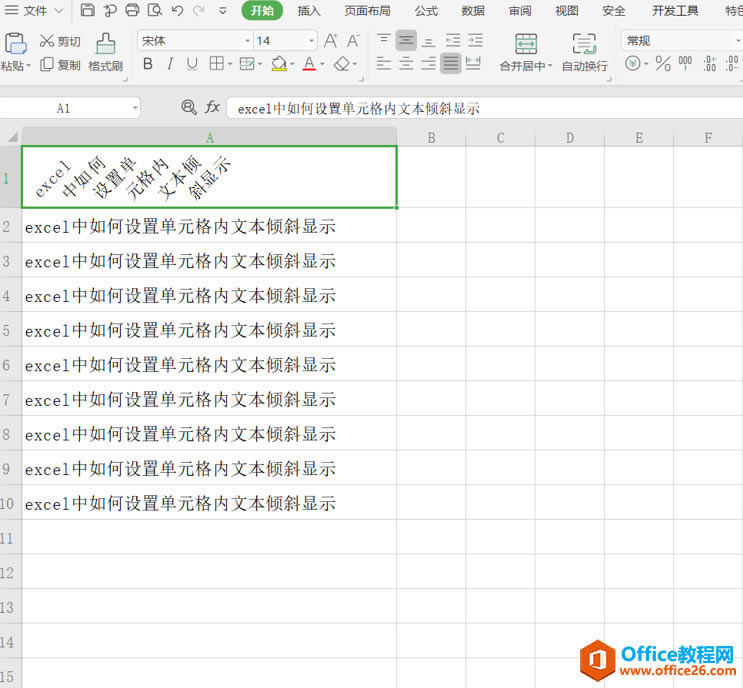Apply thousands separator format

coord(685,63)
